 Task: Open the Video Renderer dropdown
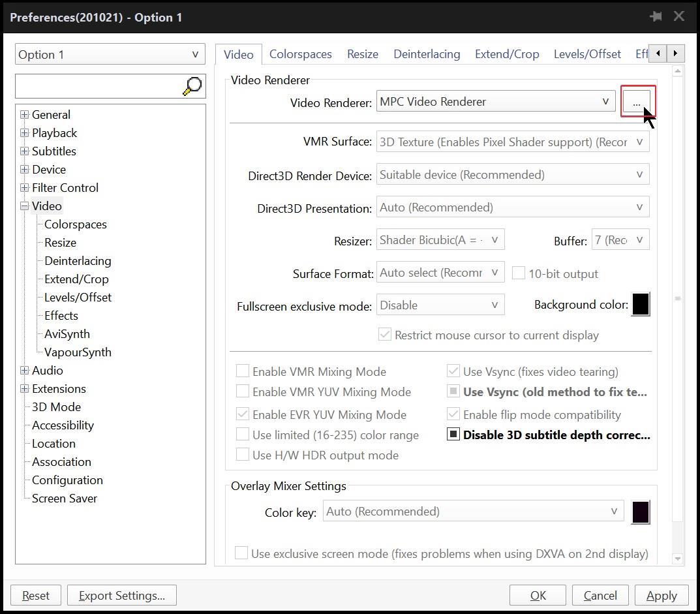click(x=496, y=101)
